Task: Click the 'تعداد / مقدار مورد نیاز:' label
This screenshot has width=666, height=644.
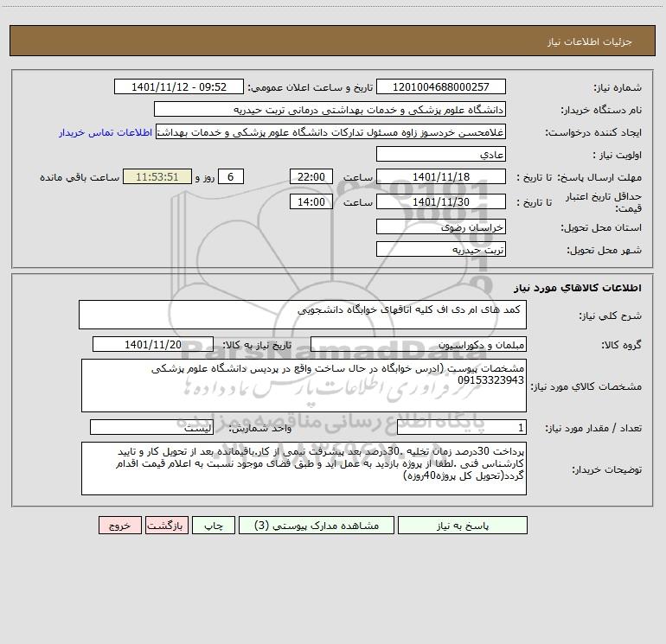Action: 594,429
